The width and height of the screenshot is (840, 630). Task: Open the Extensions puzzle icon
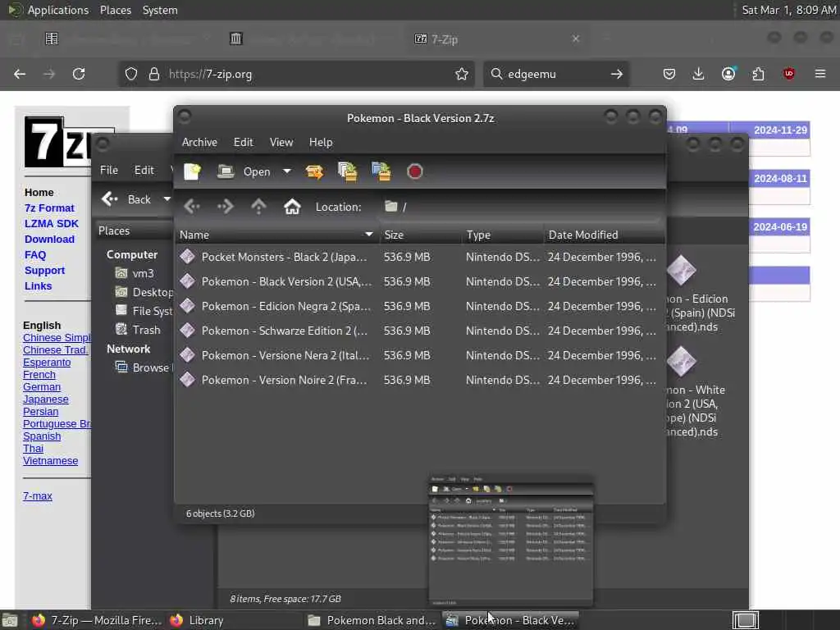click(758, 74)
